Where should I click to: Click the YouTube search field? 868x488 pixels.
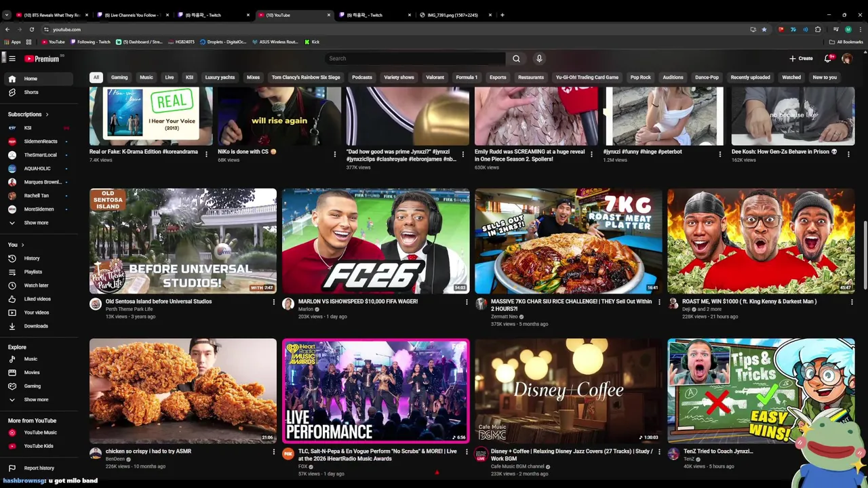coord(415,58)
